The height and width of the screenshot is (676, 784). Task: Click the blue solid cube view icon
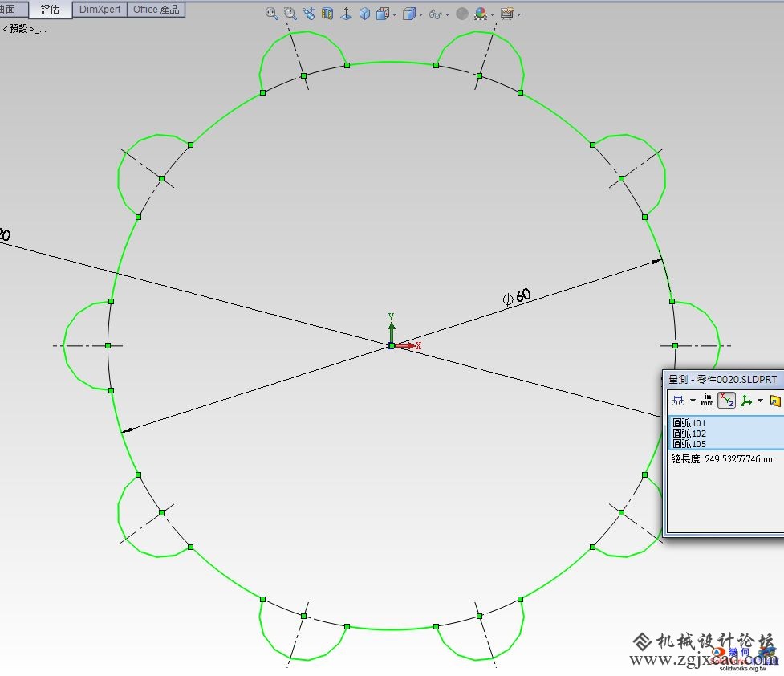pos(365,14)
